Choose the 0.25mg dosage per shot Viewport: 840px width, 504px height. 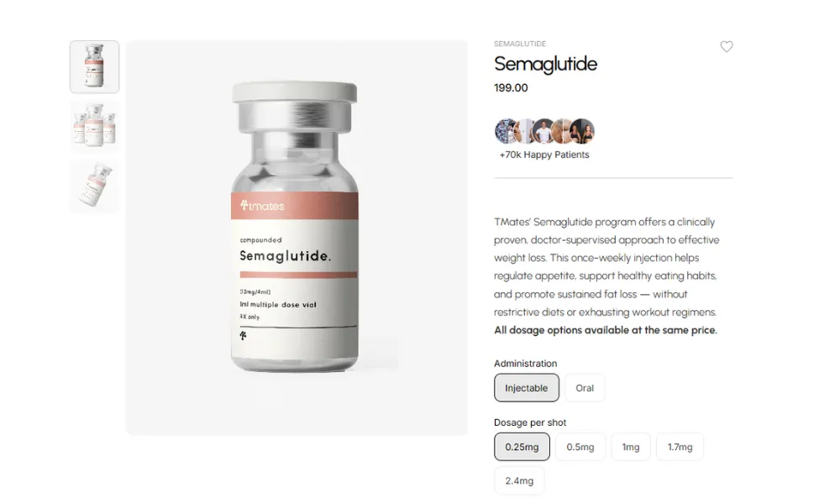(x=522, y=447)
